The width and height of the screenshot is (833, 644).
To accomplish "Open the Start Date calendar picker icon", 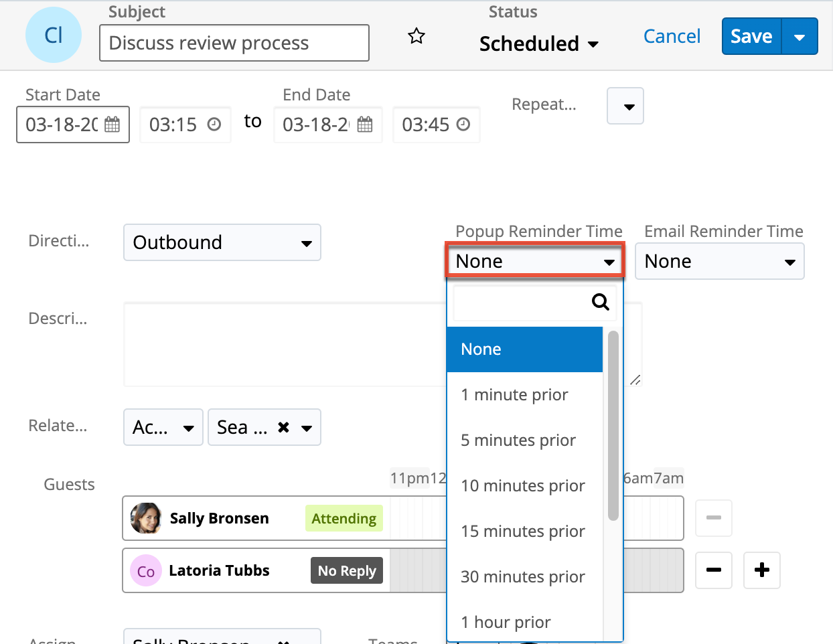I will click(112, 125).
